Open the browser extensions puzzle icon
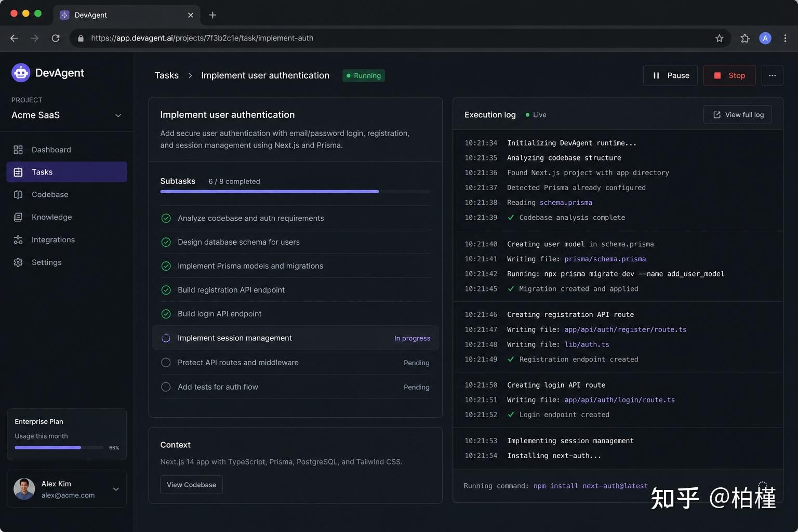This screenshot has height=532, width=798. 745,38
